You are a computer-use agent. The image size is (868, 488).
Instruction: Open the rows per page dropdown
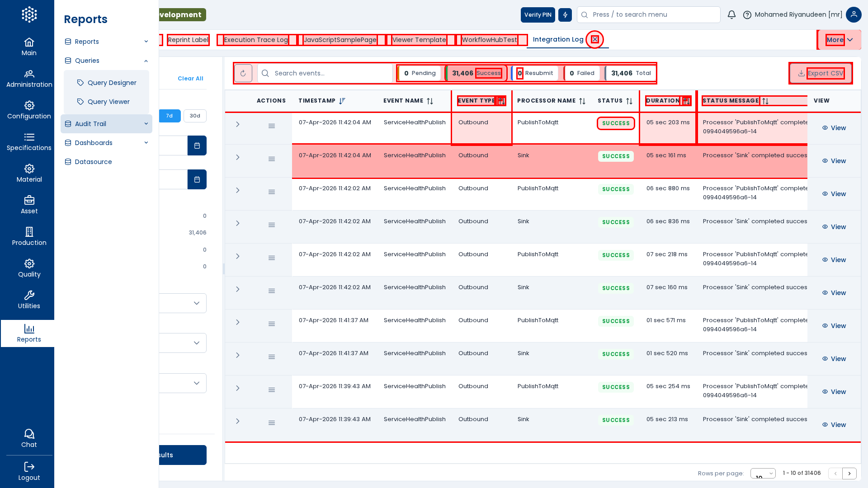click(763, 473)
